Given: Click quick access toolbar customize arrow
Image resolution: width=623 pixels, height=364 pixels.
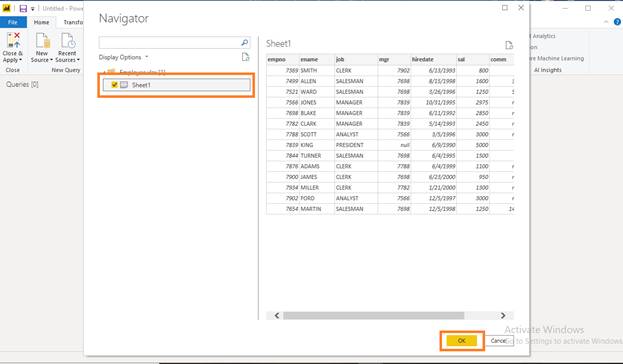Looking at the screenshot, I should click(x=33, y=9).
